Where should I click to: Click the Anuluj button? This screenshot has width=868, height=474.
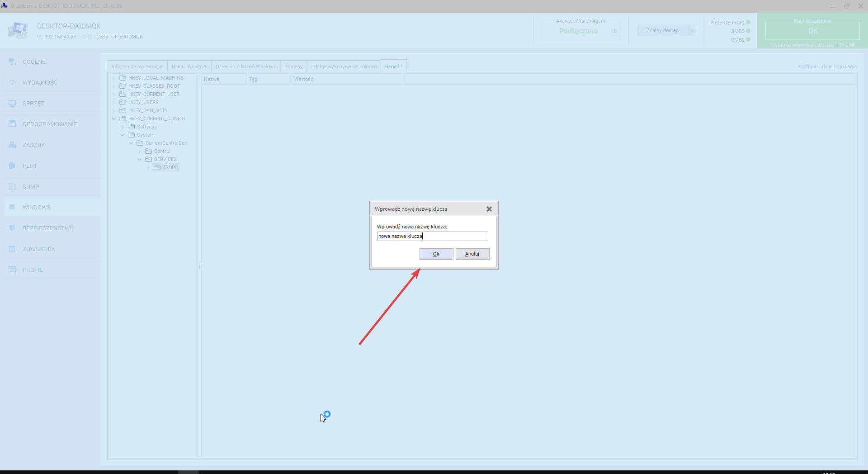pyautogui.click(x=472, y=254)
